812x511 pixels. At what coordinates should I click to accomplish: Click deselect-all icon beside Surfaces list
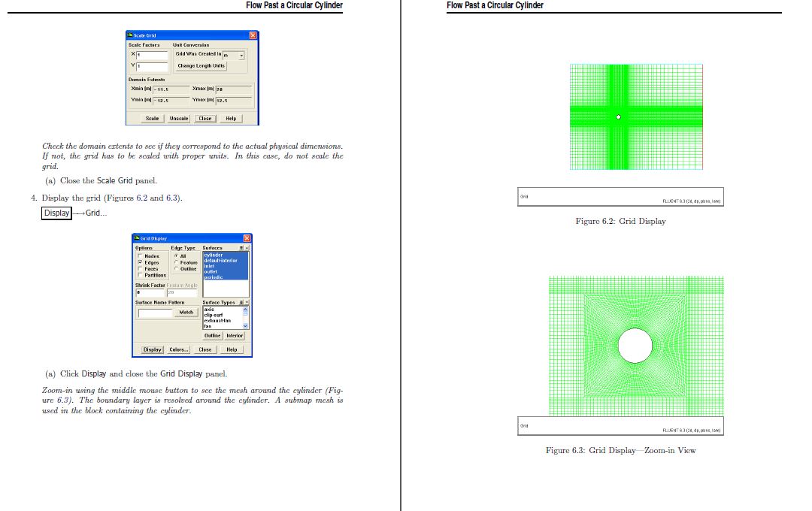click(x=247, y=247)
